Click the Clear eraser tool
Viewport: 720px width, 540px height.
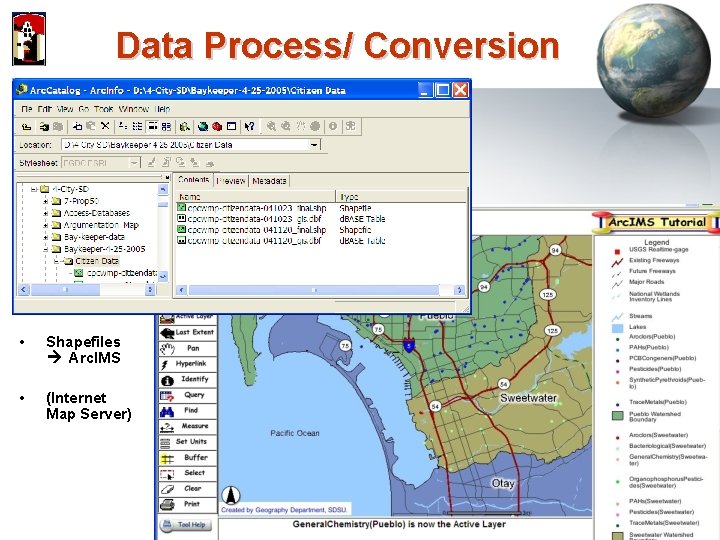tap(187, 489)
